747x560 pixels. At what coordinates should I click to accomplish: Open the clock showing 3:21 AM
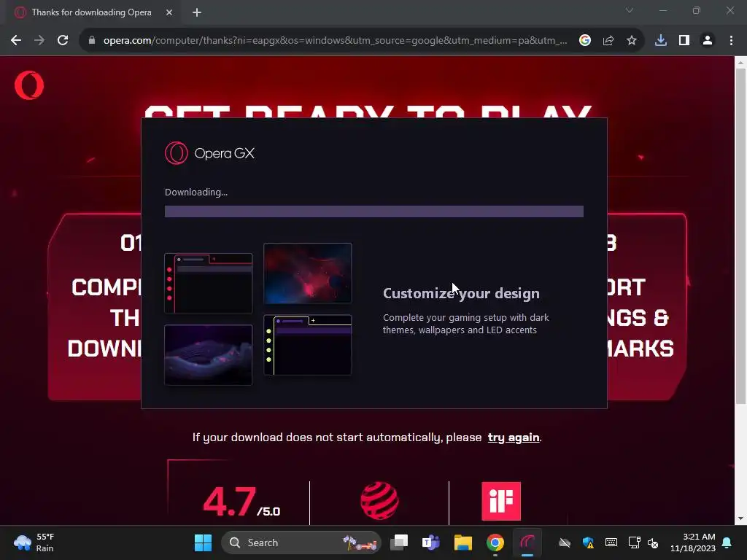[693, 542]
